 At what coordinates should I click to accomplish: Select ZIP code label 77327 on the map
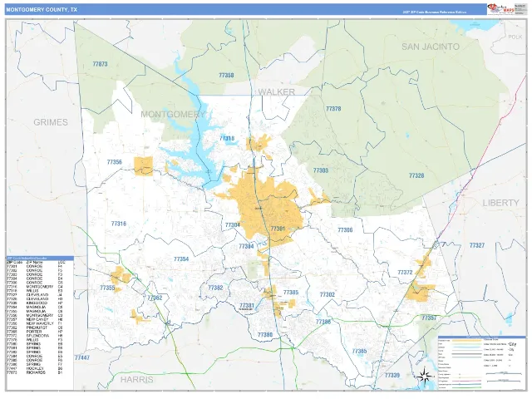476,245
